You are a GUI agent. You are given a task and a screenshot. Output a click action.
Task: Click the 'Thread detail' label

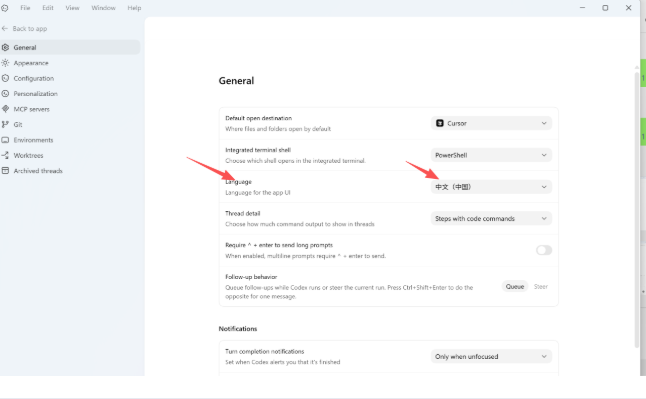[x=243, y=213]
